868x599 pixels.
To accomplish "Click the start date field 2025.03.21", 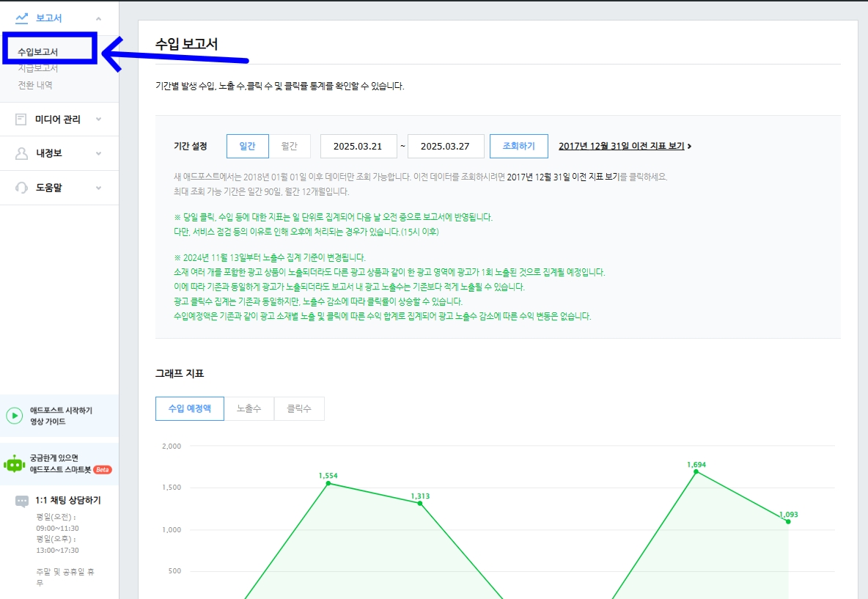I will [358, 146].
